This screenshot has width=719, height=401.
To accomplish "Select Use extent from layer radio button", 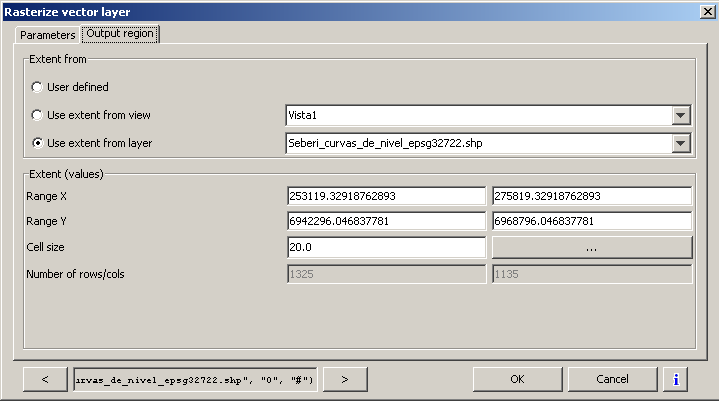I will point(38,143).
